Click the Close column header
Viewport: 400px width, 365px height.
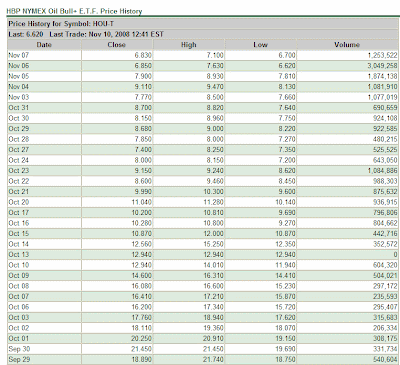(117, 45)
